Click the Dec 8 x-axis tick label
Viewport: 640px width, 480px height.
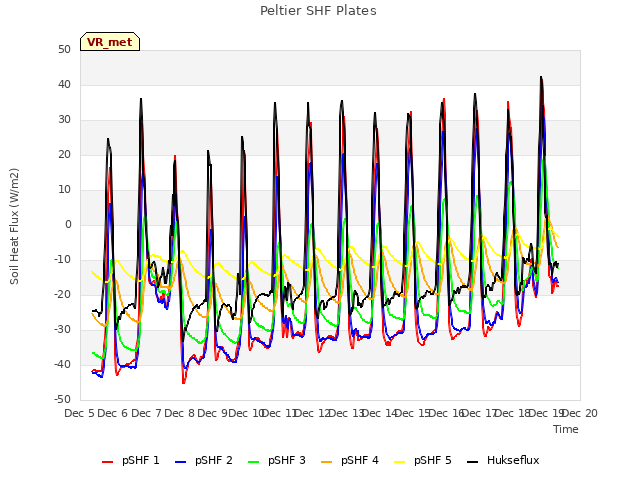[180, 413]
